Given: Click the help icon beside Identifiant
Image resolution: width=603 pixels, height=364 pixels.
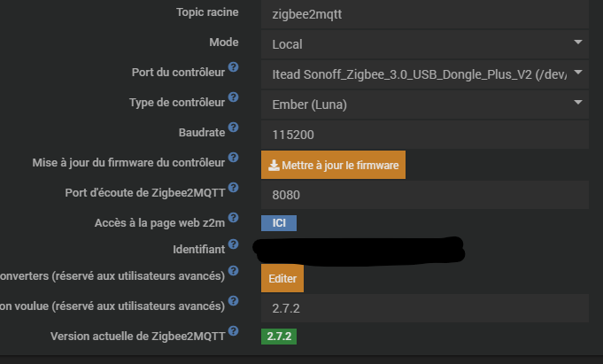Looking at the screenshot, I should click(234, 247).
